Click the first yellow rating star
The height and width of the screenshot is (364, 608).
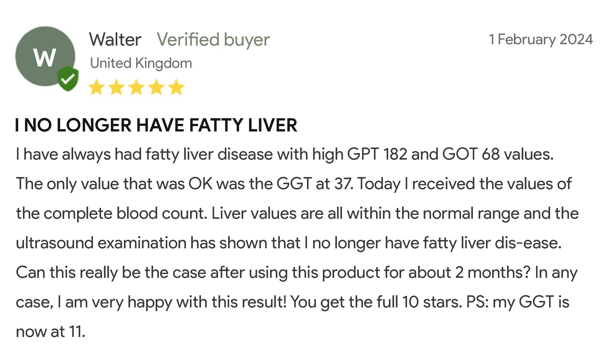[97, 87]
